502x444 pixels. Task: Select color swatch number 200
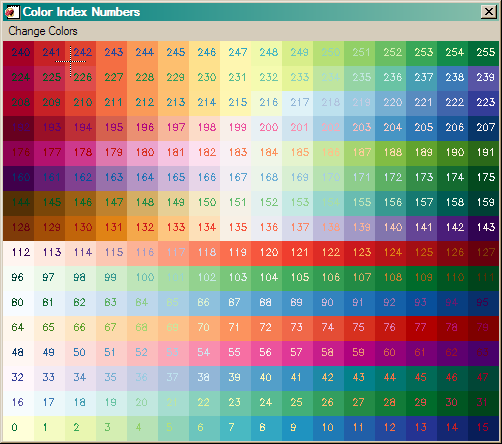coord(267,128)
